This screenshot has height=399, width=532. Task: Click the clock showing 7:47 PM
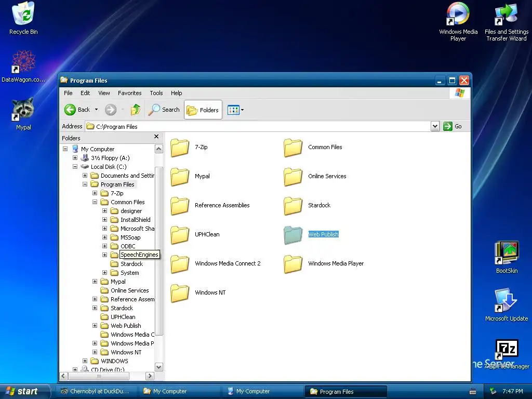click(513, 391)
